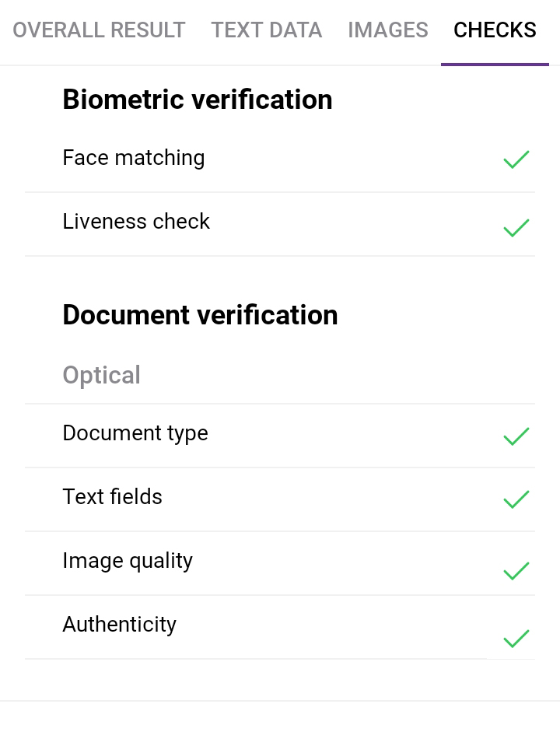Select the Checks tab
The image size is (560, 739).
point(495,30)
